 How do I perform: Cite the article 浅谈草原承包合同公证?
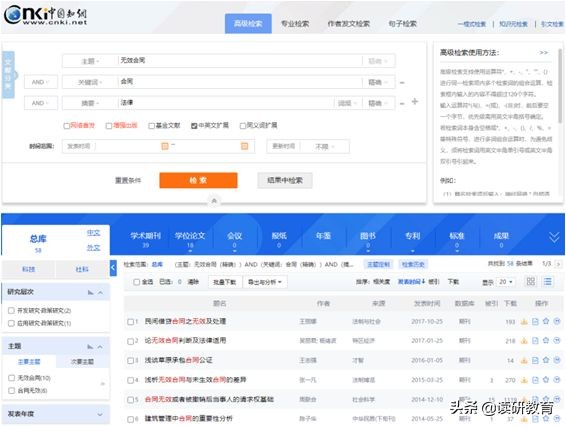557,360
